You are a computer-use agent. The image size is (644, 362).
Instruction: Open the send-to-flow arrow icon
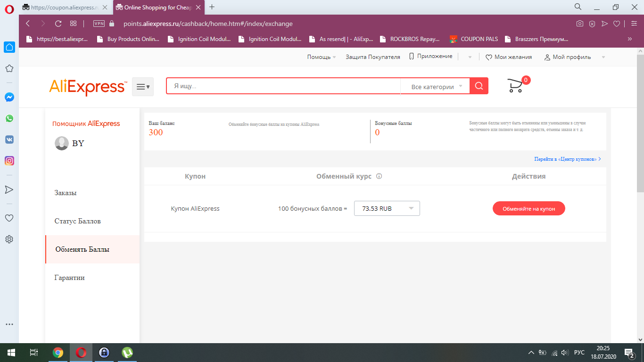coord(604,24)
